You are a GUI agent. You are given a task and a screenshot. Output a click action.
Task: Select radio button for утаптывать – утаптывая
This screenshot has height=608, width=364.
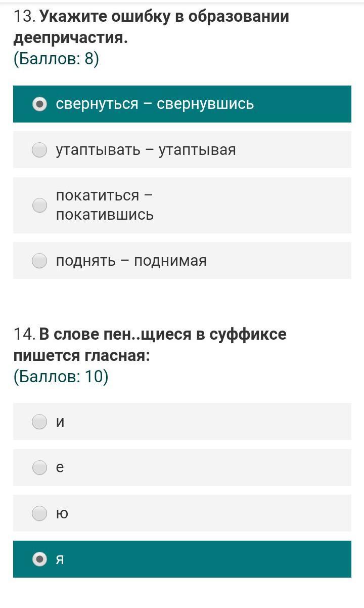click(39, 150)
